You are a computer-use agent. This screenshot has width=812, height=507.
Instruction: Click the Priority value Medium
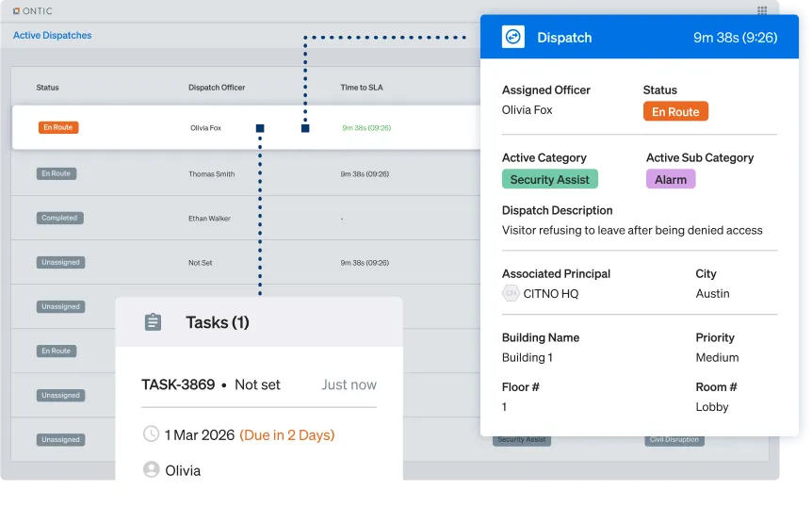point(717,357)
